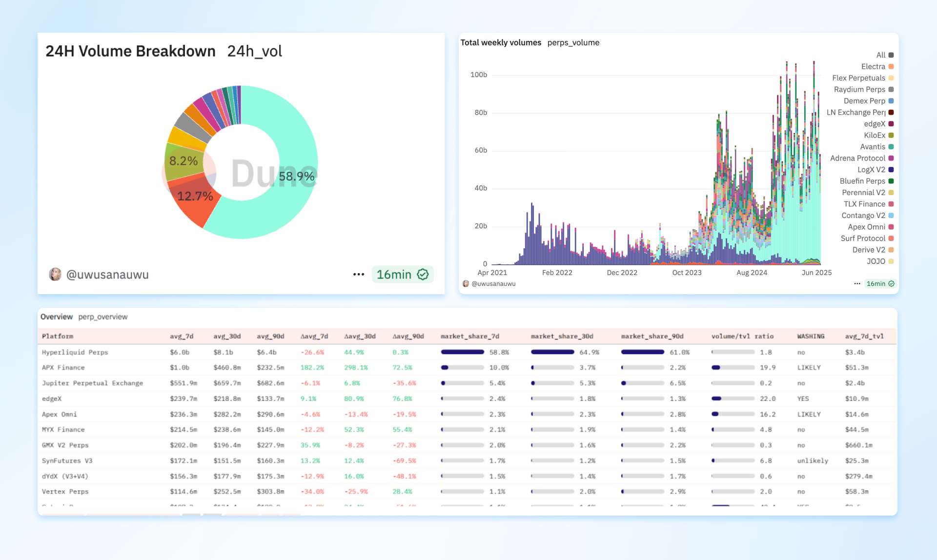Toggle the edgeX legend series

pyautogui.click(x=878, y=124)
